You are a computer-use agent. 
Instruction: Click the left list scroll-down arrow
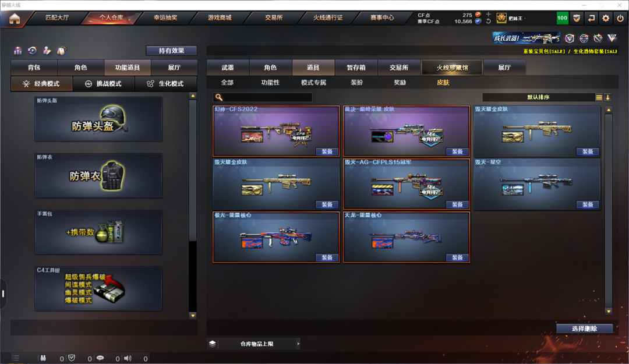pyautogui.click(x=193, y=316)
